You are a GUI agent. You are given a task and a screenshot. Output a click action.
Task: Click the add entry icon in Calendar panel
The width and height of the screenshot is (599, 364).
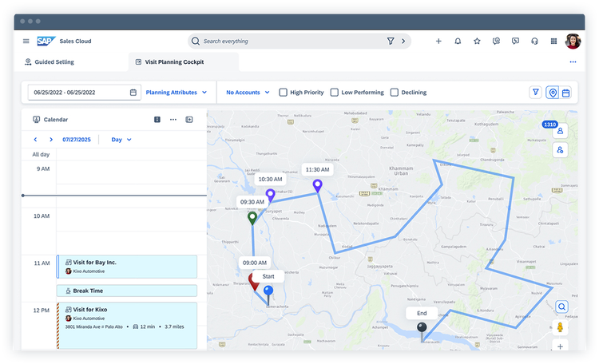click(189, 120)
